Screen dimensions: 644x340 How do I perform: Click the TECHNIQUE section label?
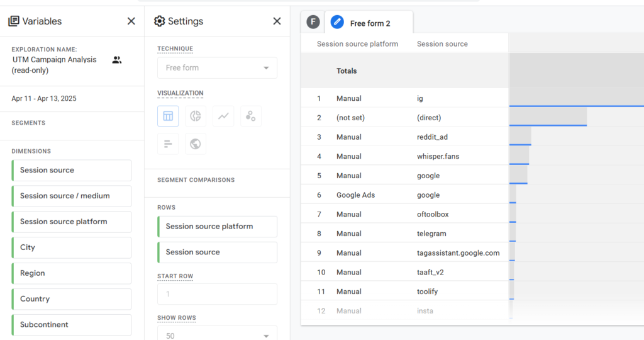click(175, 48)
